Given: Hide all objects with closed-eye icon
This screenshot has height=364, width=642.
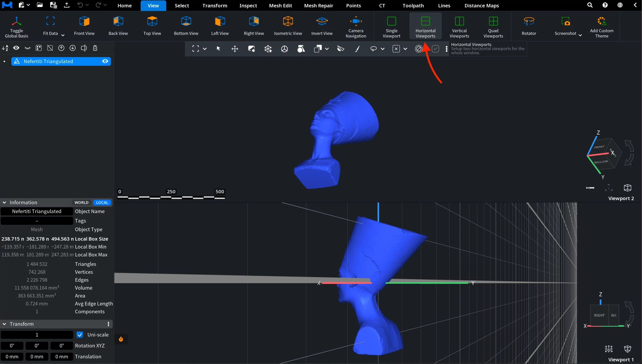Looking at the screenshot, I should [x=28, y=48].
